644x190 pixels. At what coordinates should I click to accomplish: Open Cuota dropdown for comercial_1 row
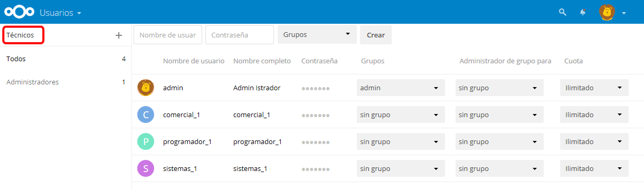point(594,115)
